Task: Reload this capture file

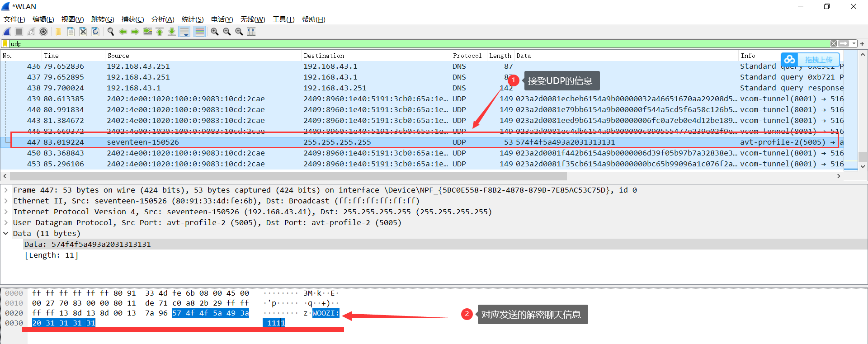Action: [95, 32]
